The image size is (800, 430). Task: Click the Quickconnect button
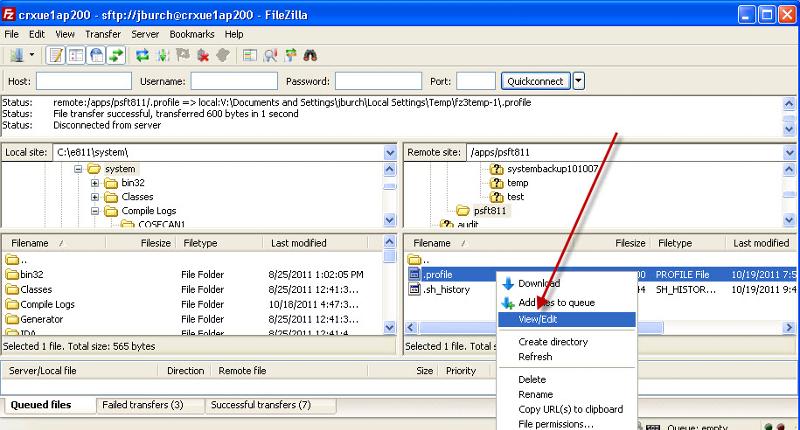[x=535, y=81]
